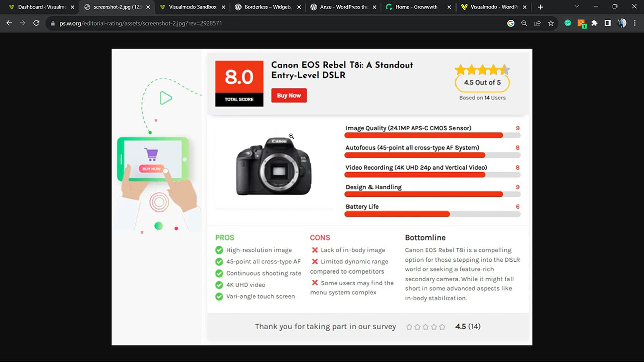Click green check beside Vari-angle touch screen
Image resolution: width=644 pixels, height=362 pixels.
pos(219,297)
